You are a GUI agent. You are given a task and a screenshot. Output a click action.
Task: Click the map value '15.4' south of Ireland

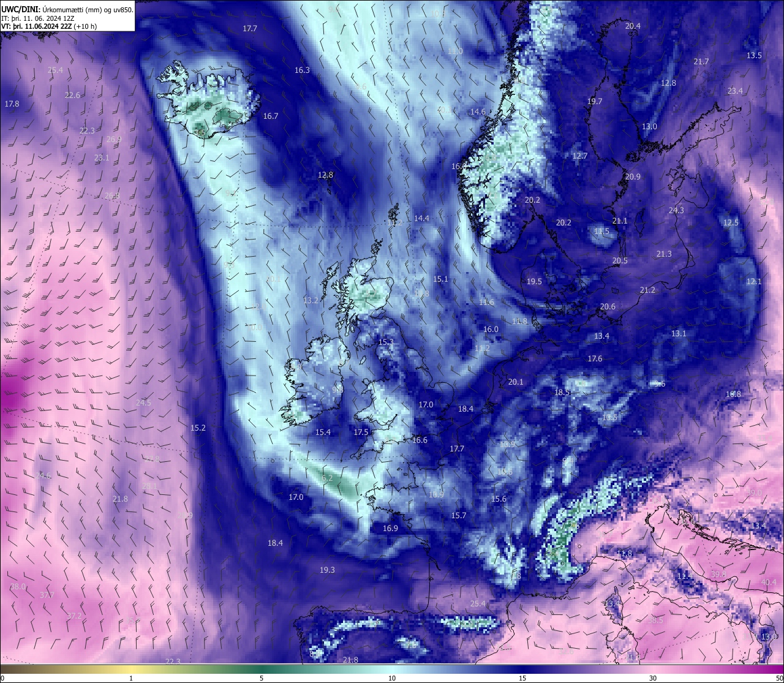pyautogui.click(x=323, y=432)
